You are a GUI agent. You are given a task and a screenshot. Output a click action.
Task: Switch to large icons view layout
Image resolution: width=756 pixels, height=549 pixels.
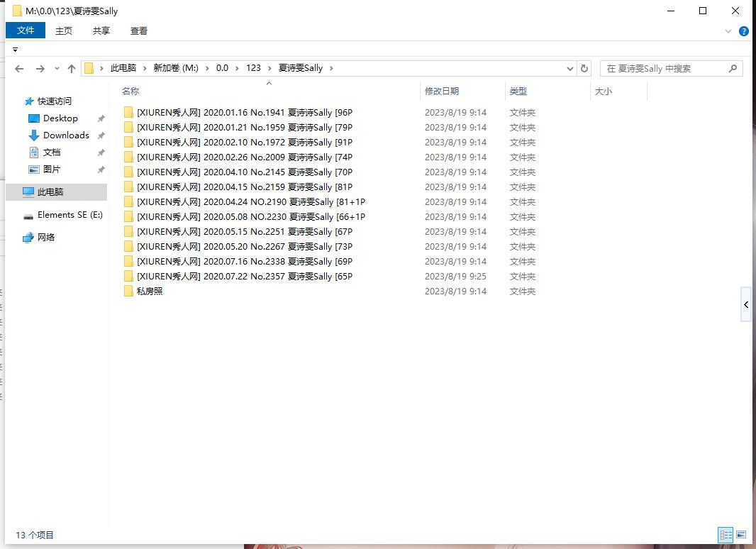[x=741, y=535]
